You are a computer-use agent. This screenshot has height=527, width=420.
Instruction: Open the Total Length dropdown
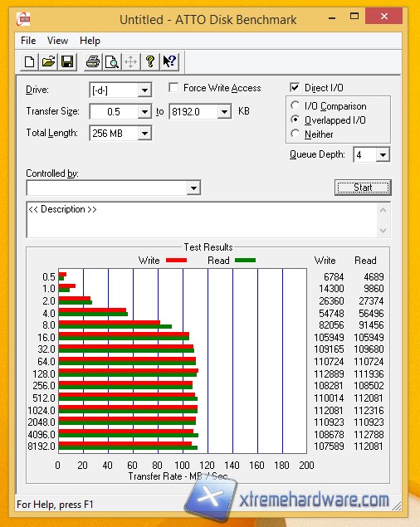pyautogui.click(x=144, y=134)
